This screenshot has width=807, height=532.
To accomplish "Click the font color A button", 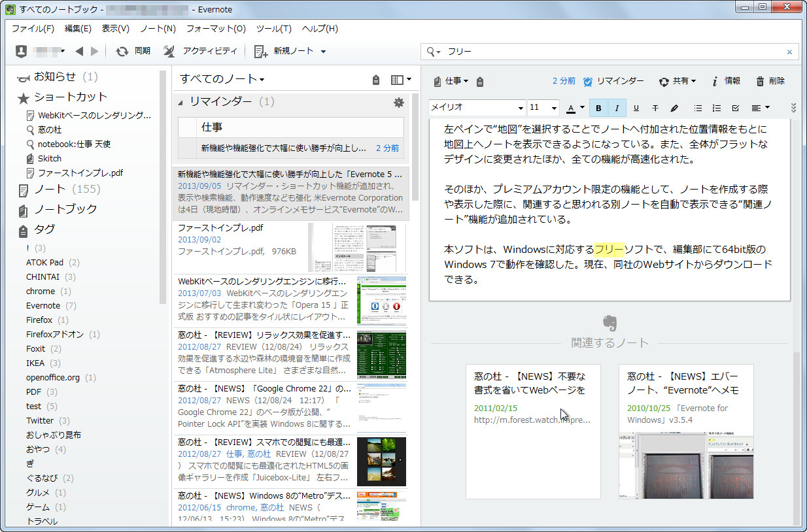I will tap(571, 108).
